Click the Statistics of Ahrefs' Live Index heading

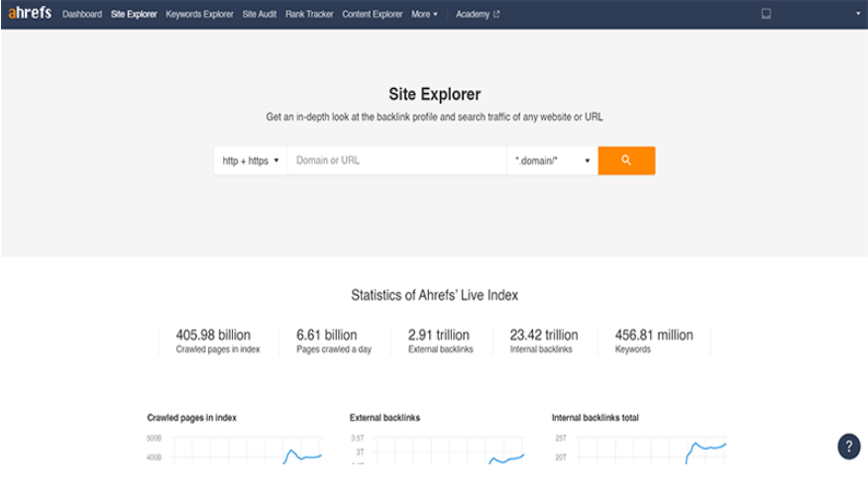click(435, 295)
